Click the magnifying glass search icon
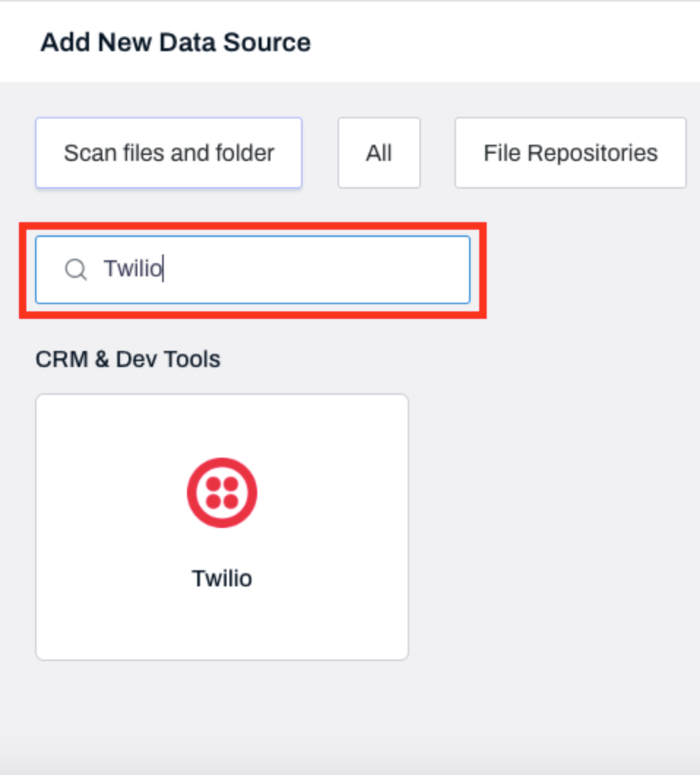Viewport: 700px width, 775px height. click(x=75, y=270)
